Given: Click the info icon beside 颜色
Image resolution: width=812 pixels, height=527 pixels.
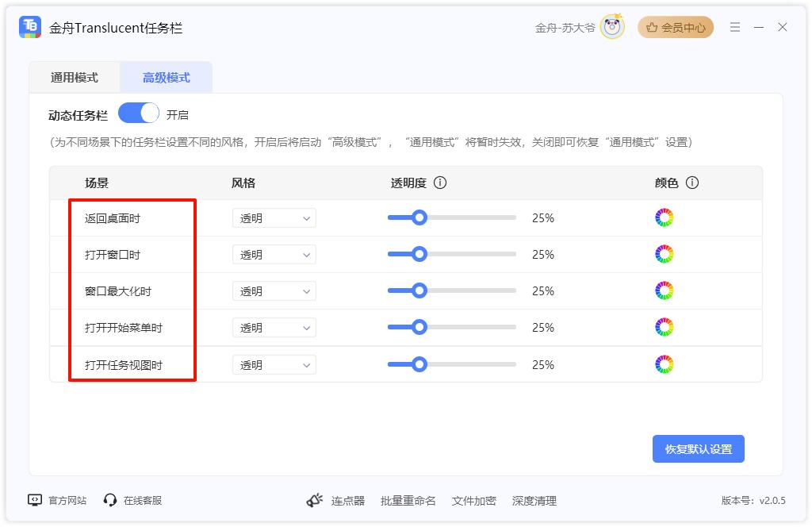Looking at the screenshot, I should (x=692, y=183).
